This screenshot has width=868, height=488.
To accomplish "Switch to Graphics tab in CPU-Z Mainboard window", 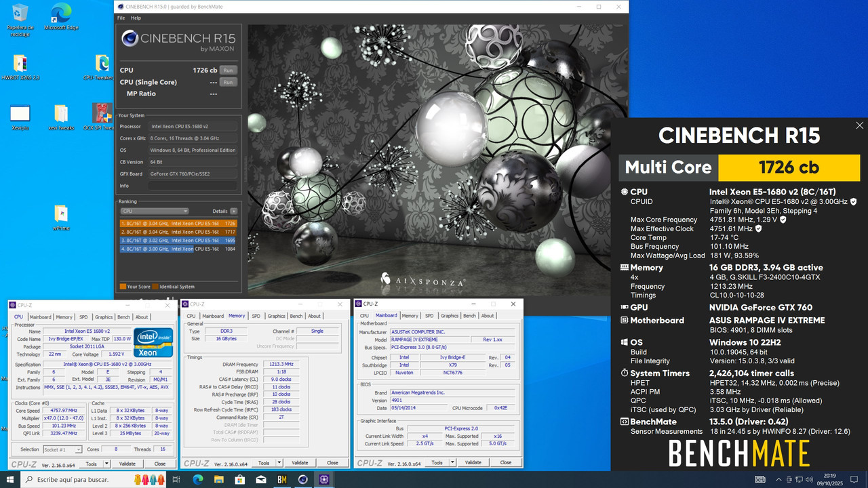I will 450,316.
